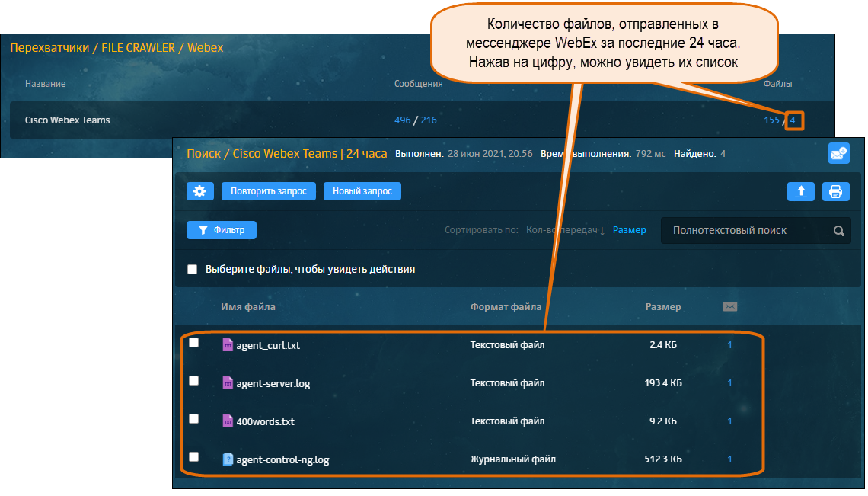868x496 pixels.
Task: Click transfer count 1 for agent_curl.txt
Action: (x=729, y=344)
